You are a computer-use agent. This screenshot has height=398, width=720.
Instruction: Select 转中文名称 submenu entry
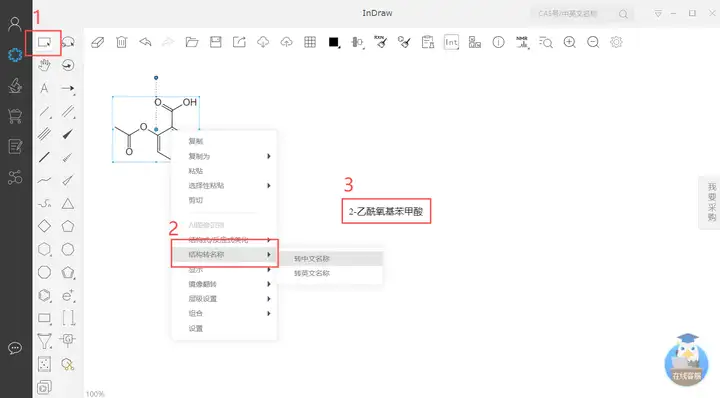(x=331, y=258)
